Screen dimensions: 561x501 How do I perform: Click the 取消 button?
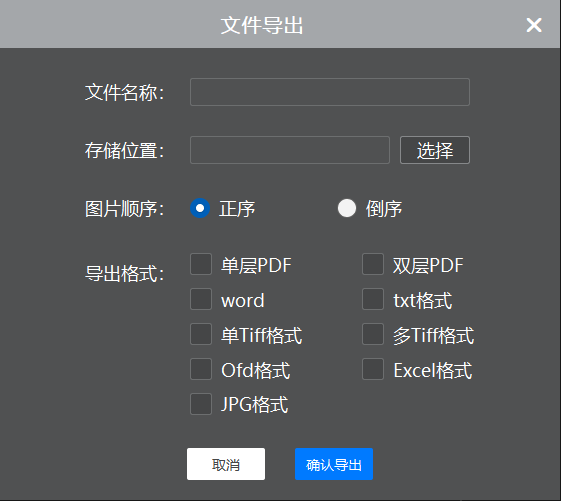[226, 464]
